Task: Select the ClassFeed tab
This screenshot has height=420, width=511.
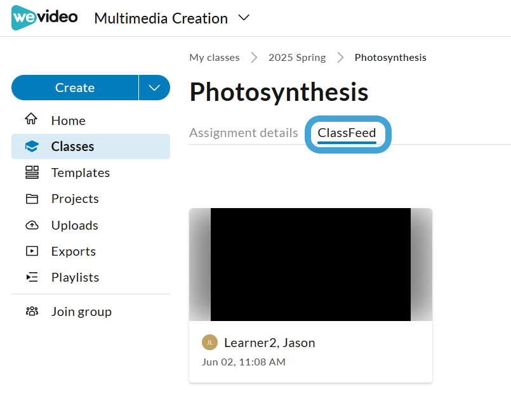Action: tap(347, 133)
